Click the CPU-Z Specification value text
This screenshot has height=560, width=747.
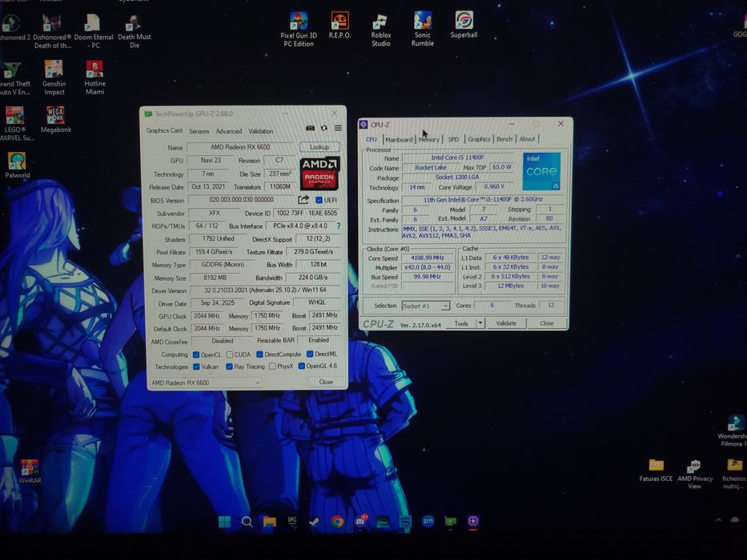tap(483, 199)
